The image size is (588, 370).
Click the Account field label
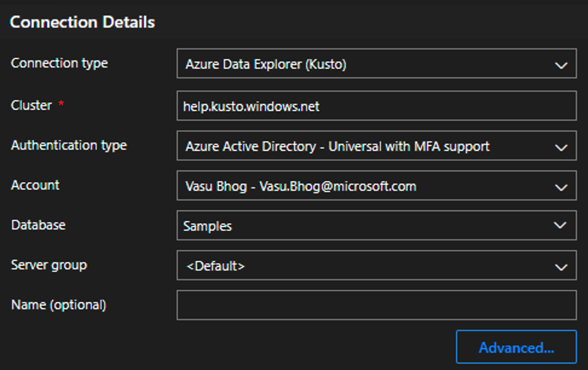tap(35, 185)
